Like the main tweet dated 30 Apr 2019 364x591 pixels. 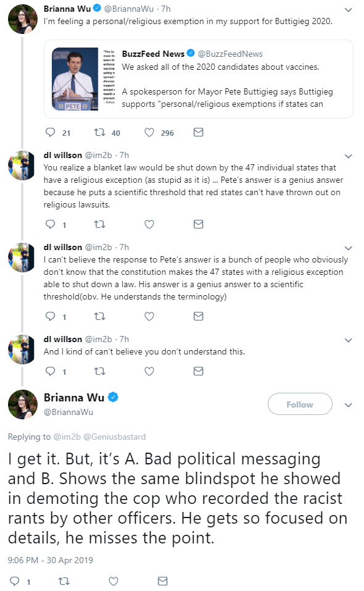[114, 581]
